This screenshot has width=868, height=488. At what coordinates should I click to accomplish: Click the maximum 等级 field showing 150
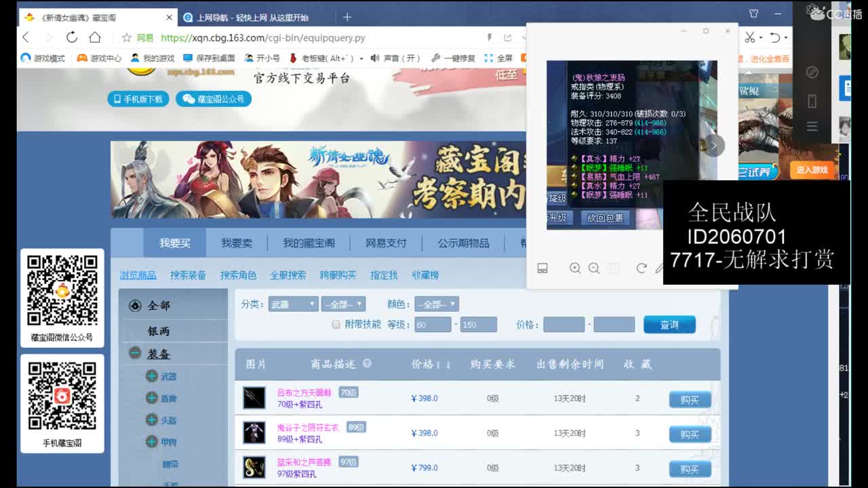(478, 325)
